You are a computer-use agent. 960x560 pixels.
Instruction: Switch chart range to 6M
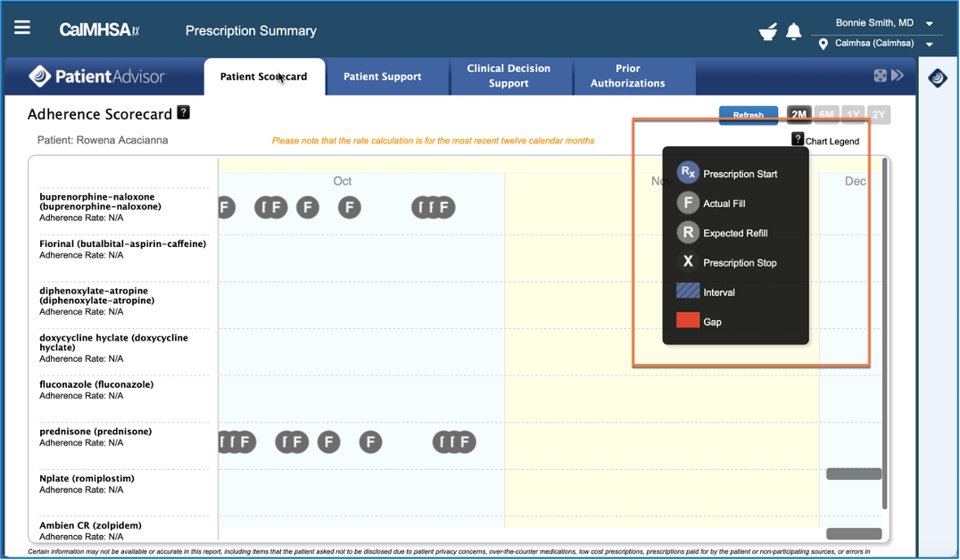point(826,115)
